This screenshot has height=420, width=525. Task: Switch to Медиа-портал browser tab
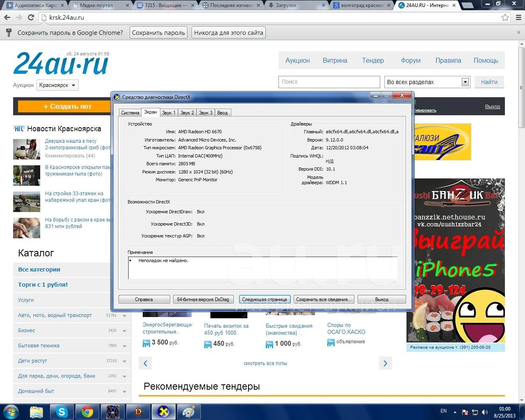pyautogui.click(x=99, y=5)
